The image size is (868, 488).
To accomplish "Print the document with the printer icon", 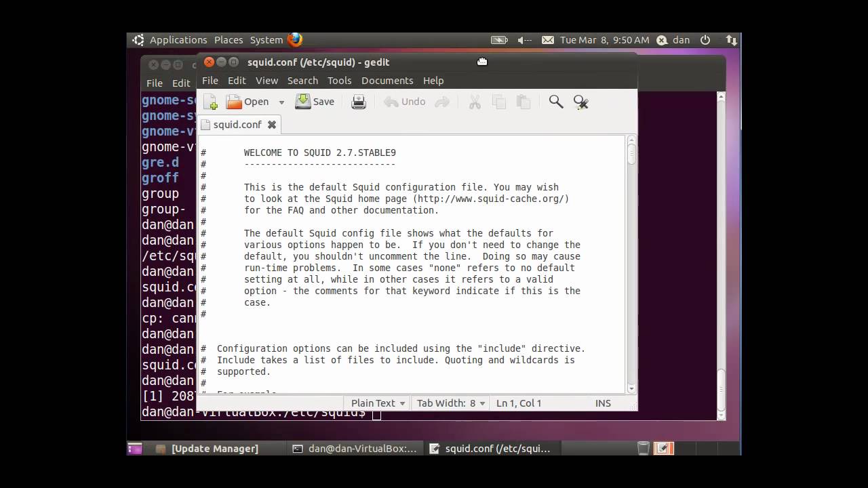I will tap(359, 102).
